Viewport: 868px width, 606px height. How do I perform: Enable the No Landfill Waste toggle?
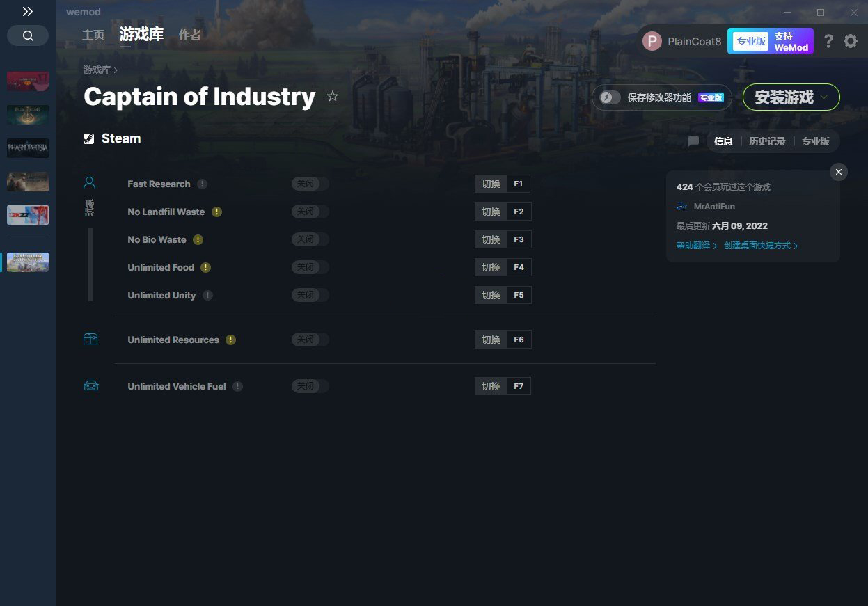pos(310,212)
